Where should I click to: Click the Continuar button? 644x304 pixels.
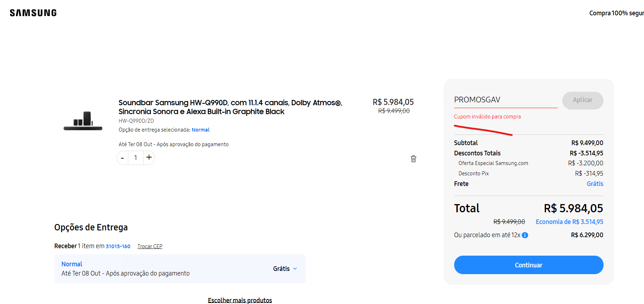tap(528, 265)
